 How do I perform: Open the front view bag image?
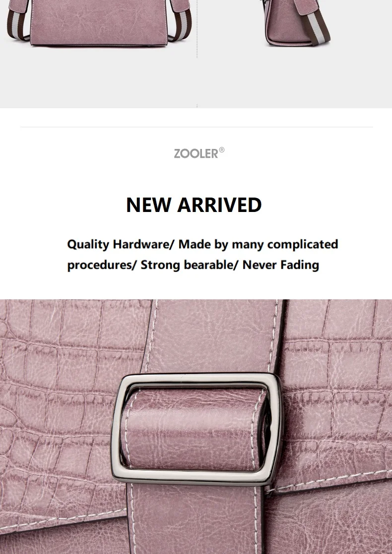tap(98, 23)
